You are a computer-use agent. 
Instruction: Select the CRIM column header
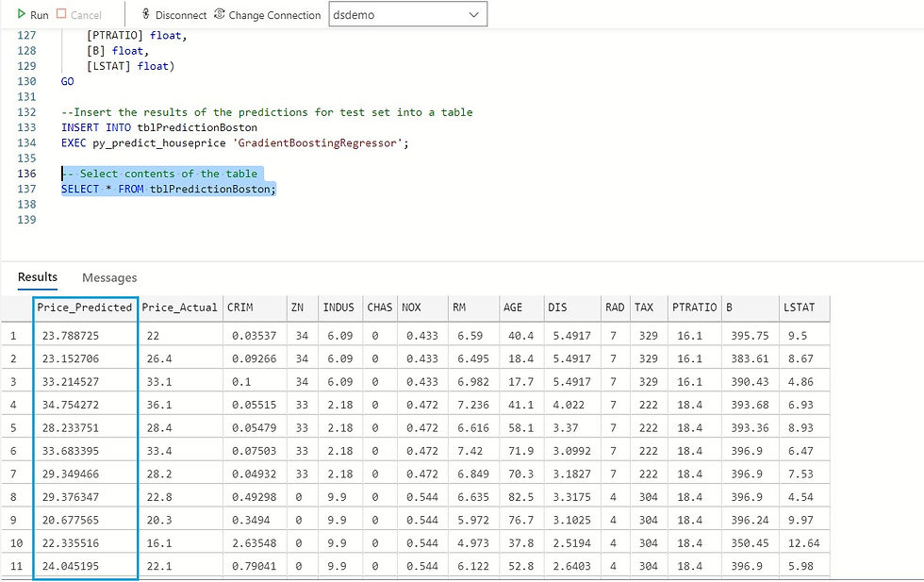coord(255,308)
